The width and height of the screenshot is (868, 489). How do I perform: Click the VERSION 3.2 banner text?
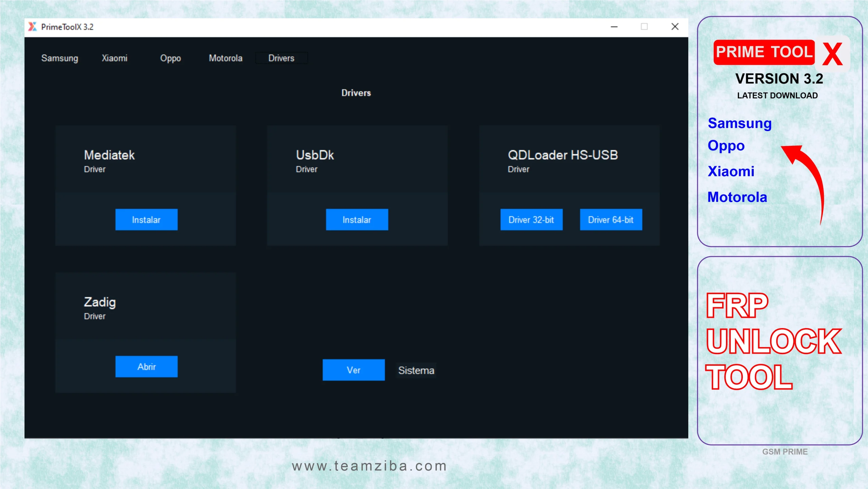pos(779,79)
